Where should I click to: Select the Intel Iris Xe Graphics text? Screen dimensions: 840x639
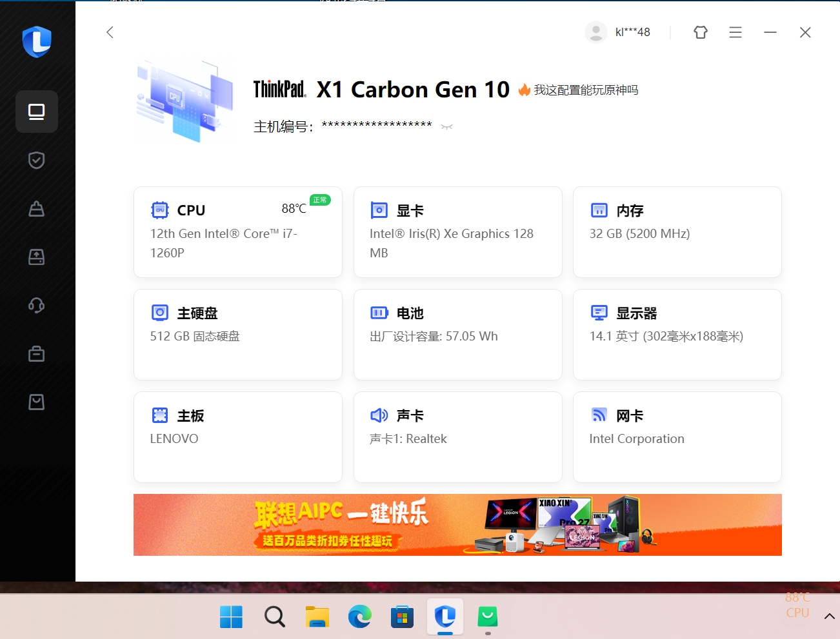pos(452,243)
